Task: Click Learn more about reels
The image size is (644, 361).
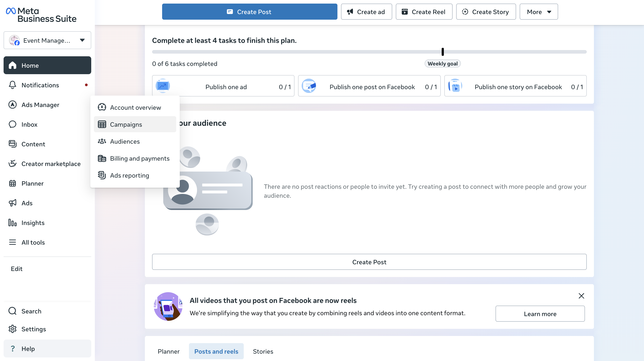Action: tap(540, 314)
